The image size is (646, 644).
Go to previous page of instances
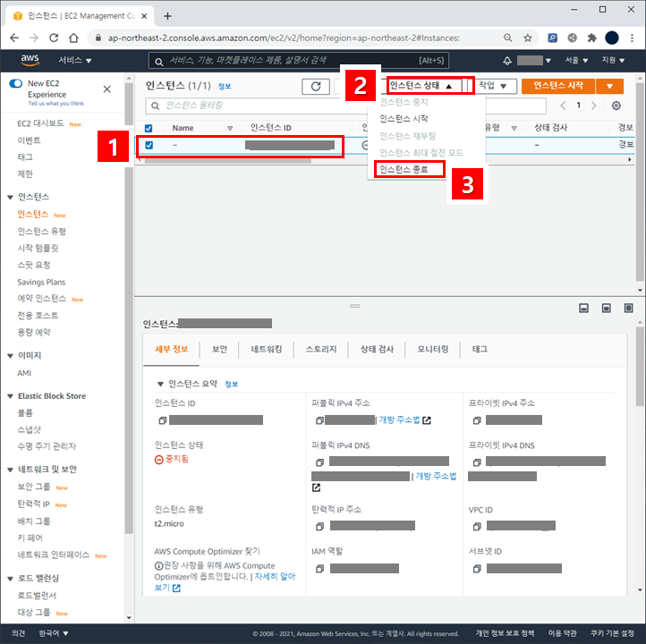(x=563, y=106)
